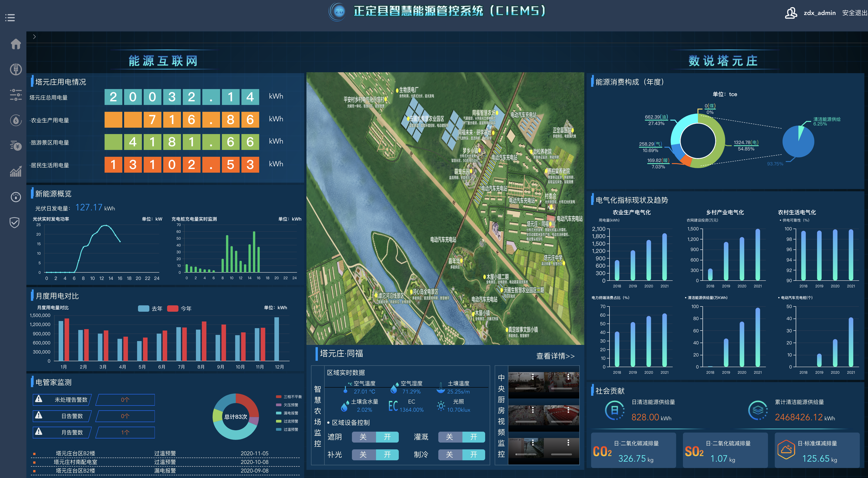Viewport: 868px width, 478px height.
Task: Go to the Home sidebar icon
Action: point(15,44)
